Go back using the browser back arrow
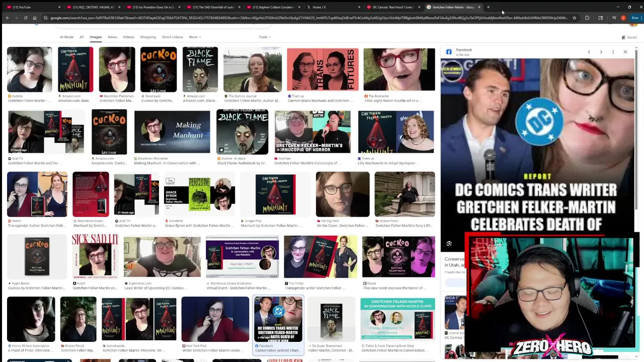The height and width of the screenshot is (362, 644). pyautogui.click(x=7, y=18)
